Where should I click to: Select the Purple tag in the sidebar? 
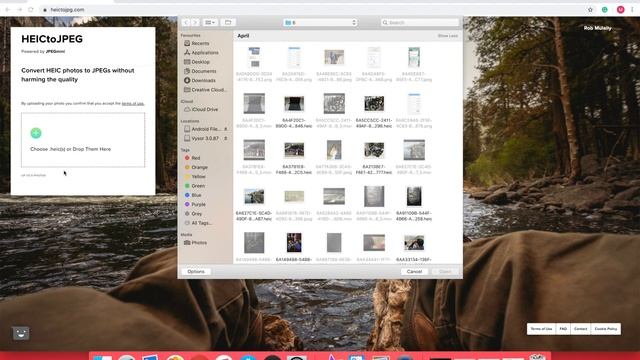[195, 204]
